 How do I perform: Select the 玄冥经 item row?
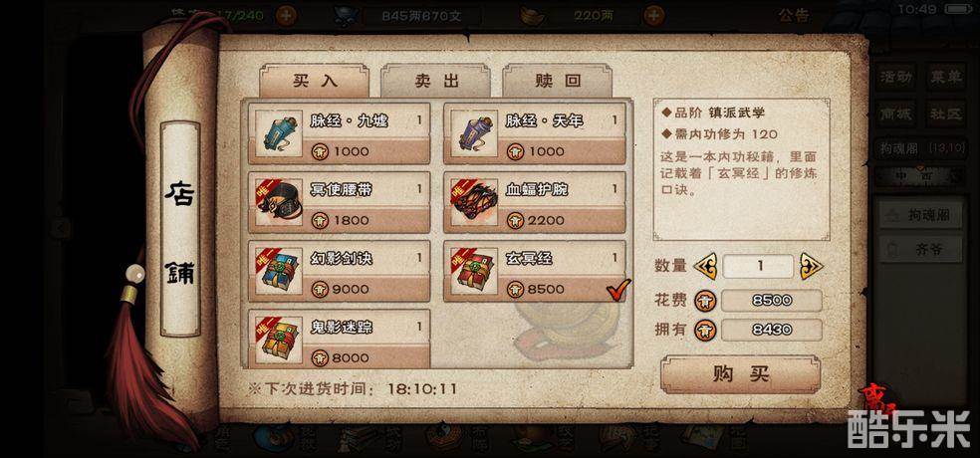pyautogui.click(x=535, y=271)
